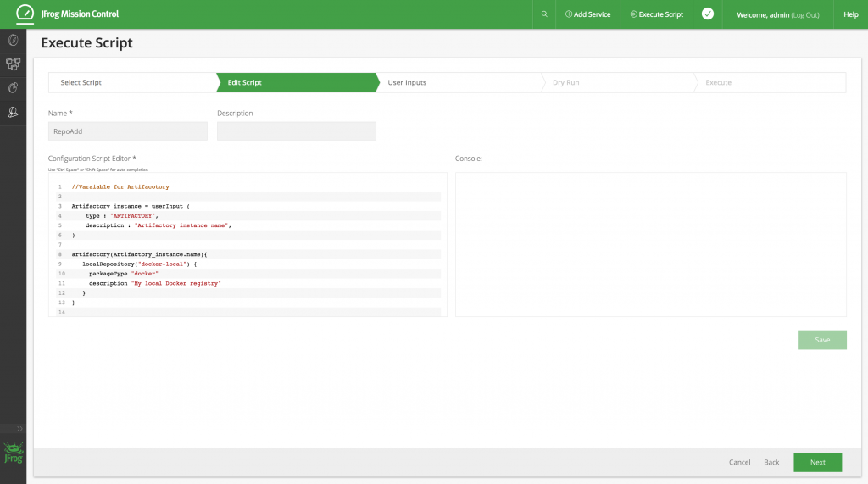The width and height of the screenshot is (868, 484).
Task: Click empty line 14 in script editor
Action: click(249, 312)
